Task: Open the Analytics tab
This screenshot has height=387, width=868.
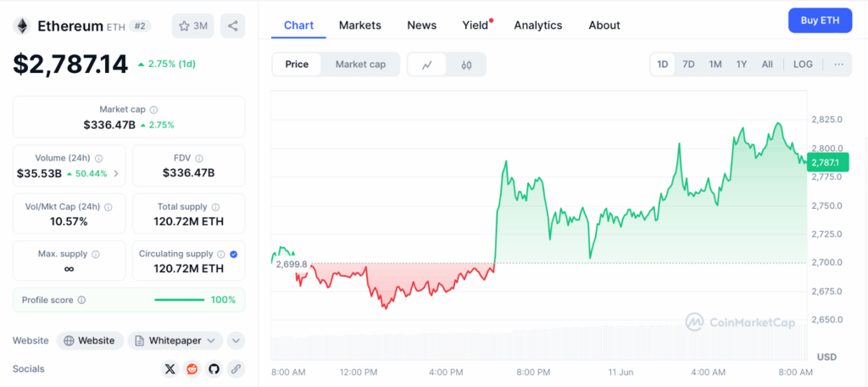Action: tap(538, 25)
